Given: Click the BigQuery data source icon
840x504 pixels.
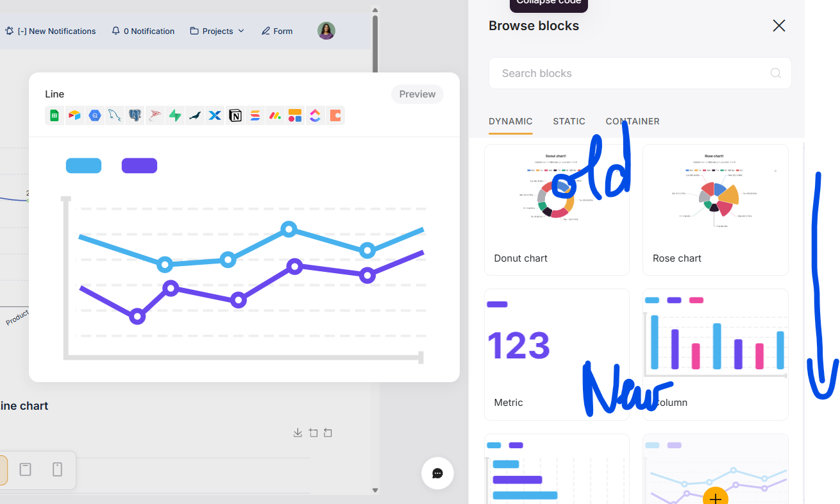Looking at the screenshot, I should [x=95, y=115].
